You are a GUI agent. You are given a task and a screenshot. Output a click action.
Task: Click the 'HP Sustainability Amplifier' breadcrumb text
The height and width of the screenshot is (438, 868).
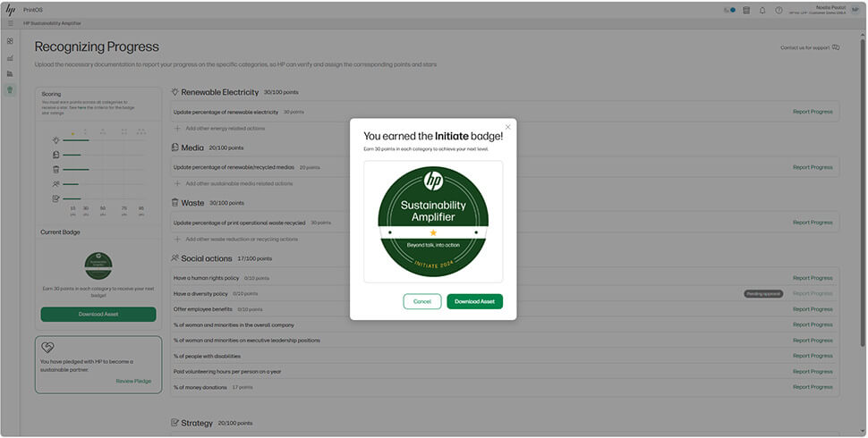coord(52,23)
